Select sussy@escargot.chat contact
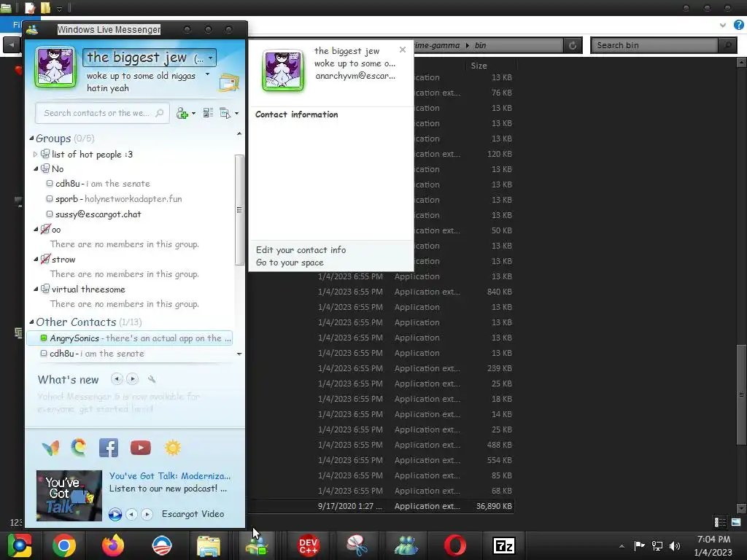Screen dimensions: 747x560 [94, 214]
